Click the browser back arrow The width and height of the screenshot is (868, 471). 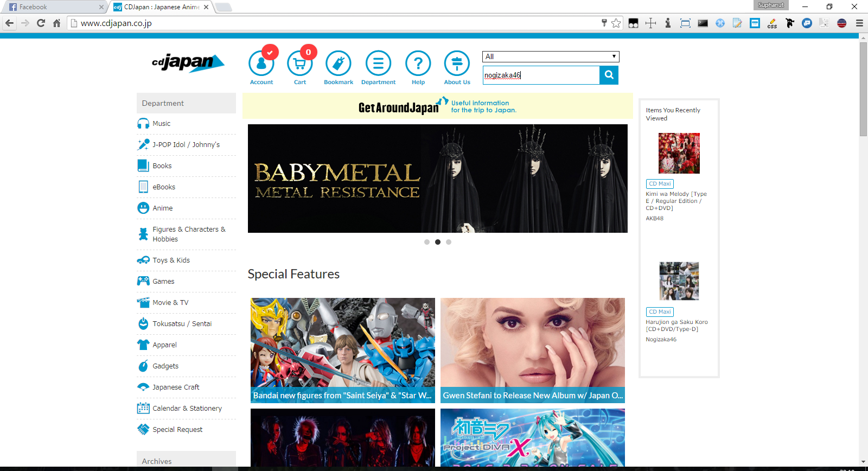coord(9,23)
